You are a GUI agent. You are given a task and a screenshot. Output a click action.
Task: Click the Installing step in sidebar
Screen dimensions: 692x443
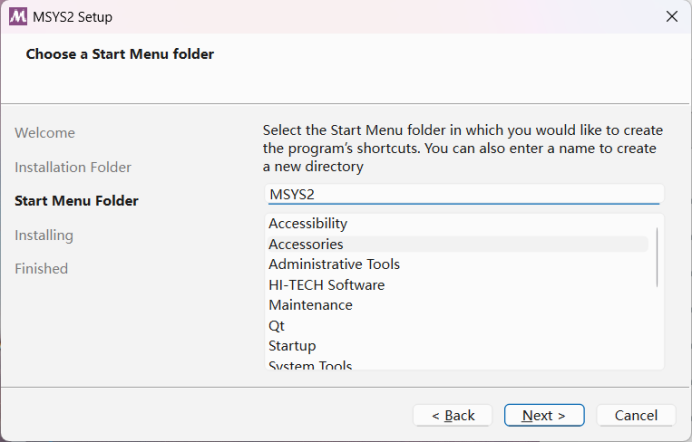(44, 235)
